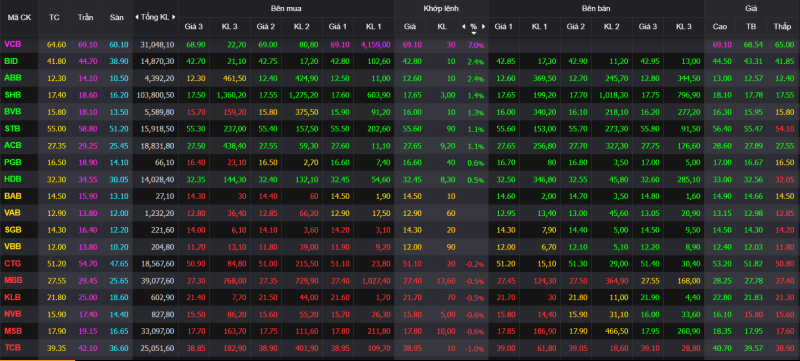Image resolution: width=800 pixels, height=361 pixels.
Task: Click left arrow beside Tổng KL header
Action: [136, 17]
